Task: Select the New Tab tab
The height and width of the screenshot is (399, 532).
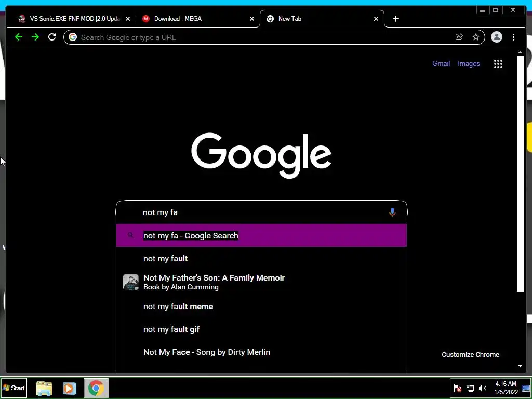Action: click(322, 19)
